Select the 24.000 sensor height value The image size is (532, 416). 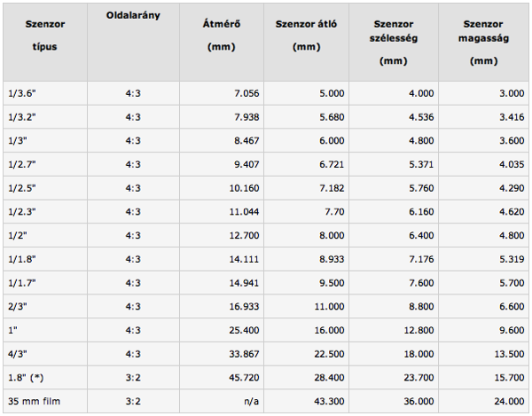[x=509, y=402]
